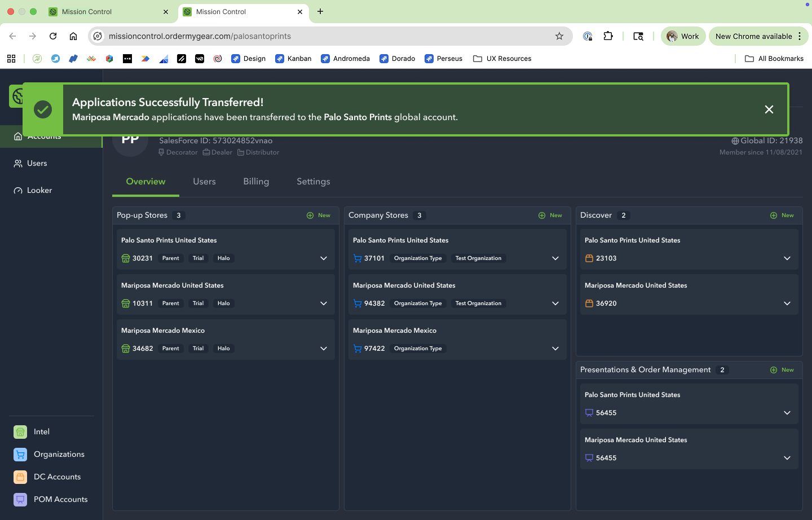Open the Organizations app icon
812x520 pixels.
click(20, 455)
